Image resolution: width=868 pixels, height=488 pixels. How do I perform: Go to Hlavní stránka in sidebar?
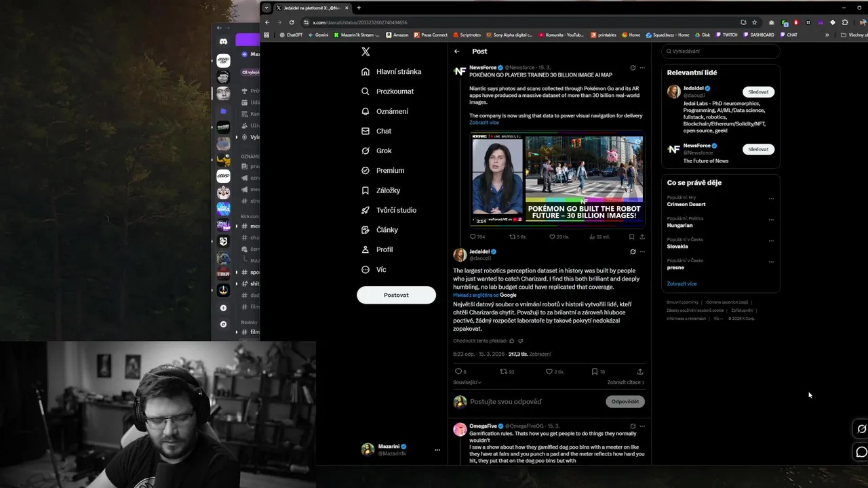click(391, 71)
